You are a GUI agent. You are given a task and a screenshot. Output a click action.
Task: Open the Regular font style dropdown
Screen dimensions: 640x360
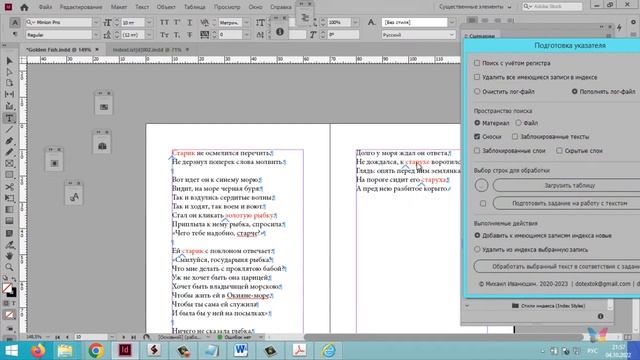[x=96, y=35]
